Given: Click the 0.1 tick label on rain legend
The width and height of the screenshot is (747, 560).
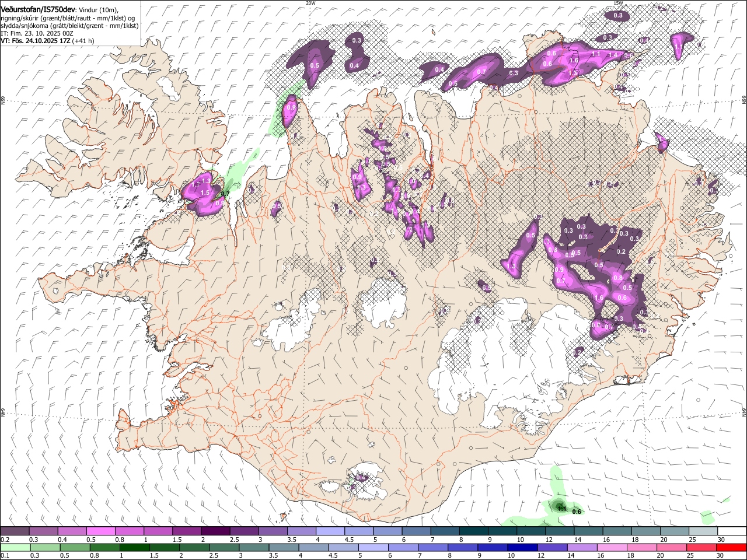Looking at the screenshot, I should (x=5, y=556).
